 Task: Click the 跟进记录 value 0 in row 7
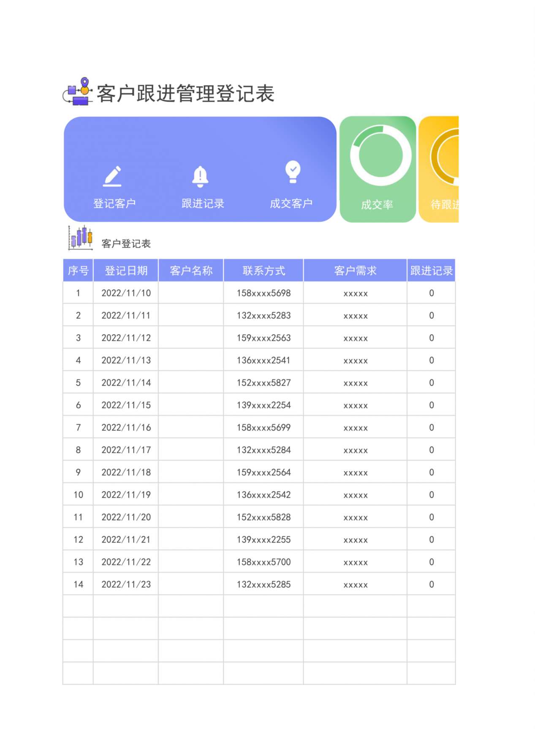431,427
